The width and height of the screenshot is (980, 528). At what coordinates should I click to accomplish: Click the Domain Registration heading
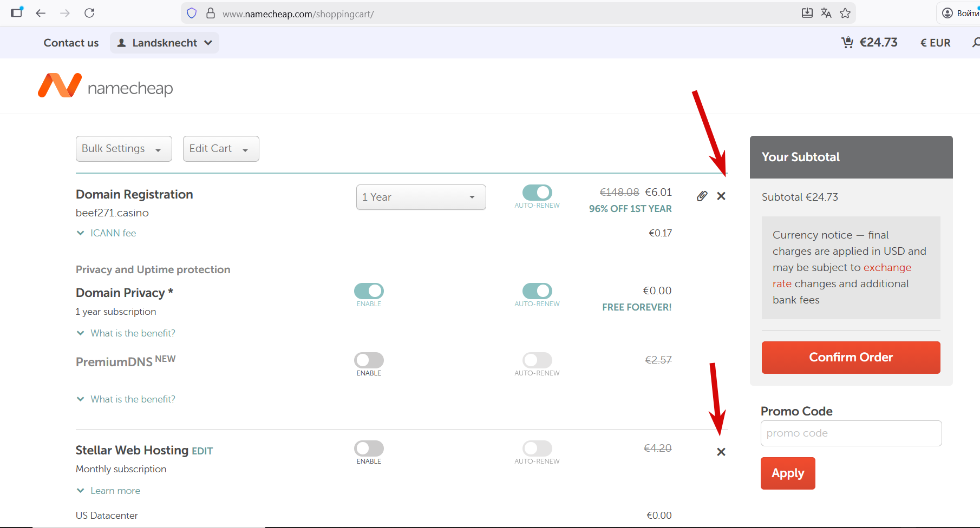(x=134, y=194)
